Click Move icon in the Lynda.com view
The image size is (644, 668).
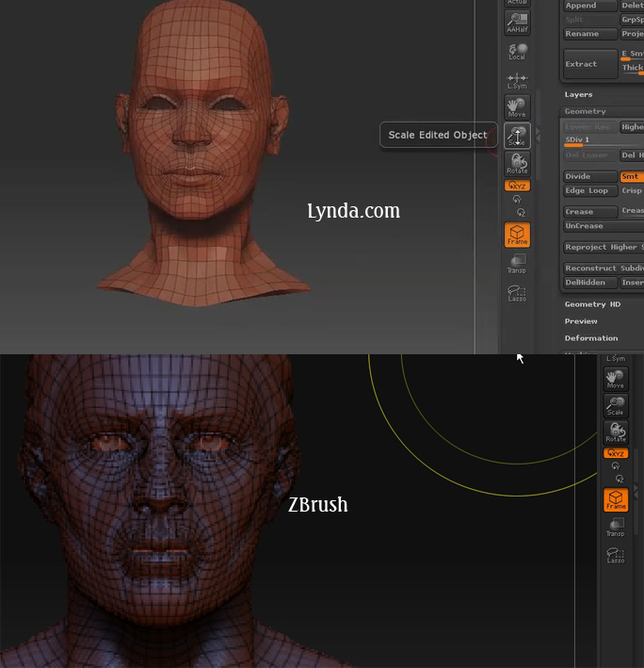coord(517,107)
